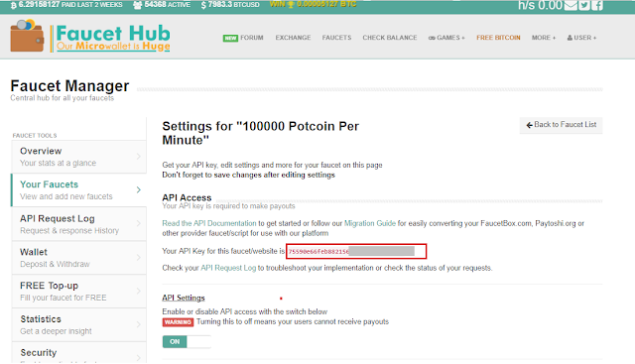
Task: Open the envelope mail icon
Action: 571,5
